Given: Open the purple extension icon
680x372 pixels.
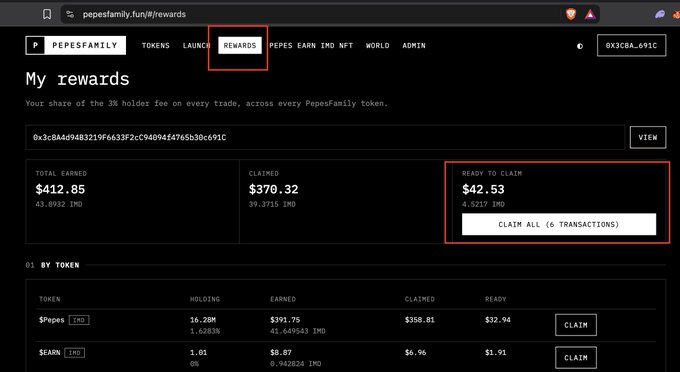Looking at the screenshot, I should coord(660,14).
